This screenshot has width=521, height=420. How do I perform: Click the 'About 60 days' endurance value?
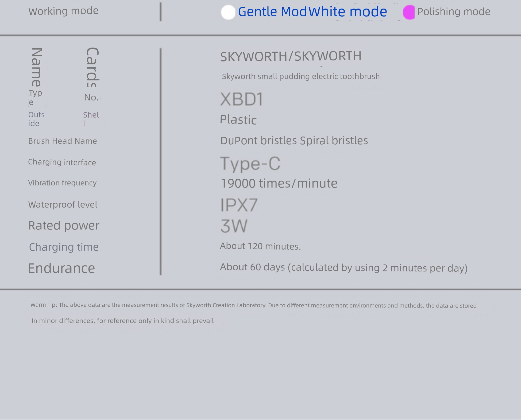coord(344,267)
